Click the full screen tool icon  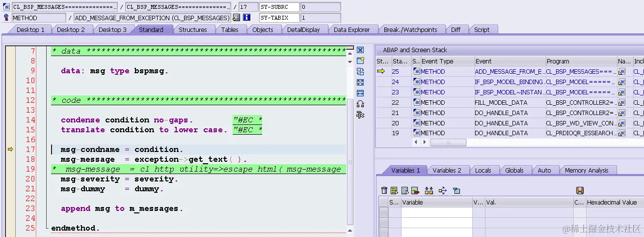click(x=360, y=83)
